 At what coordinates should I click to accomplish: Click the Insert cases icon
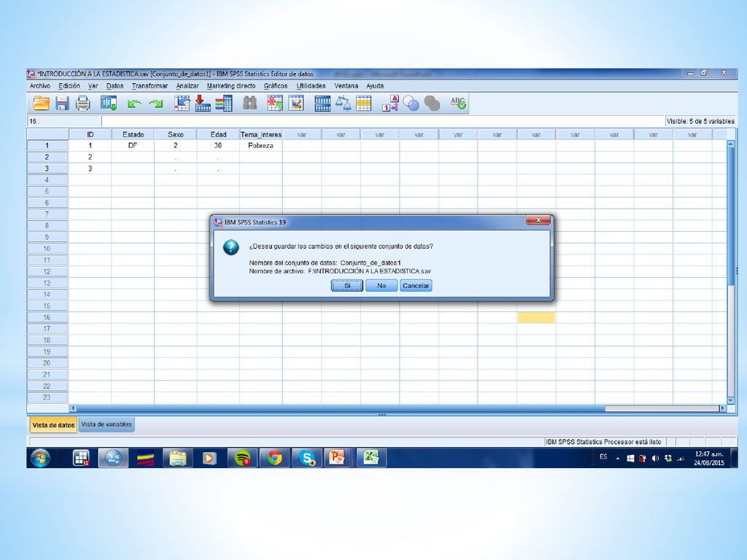click(275, 103)
